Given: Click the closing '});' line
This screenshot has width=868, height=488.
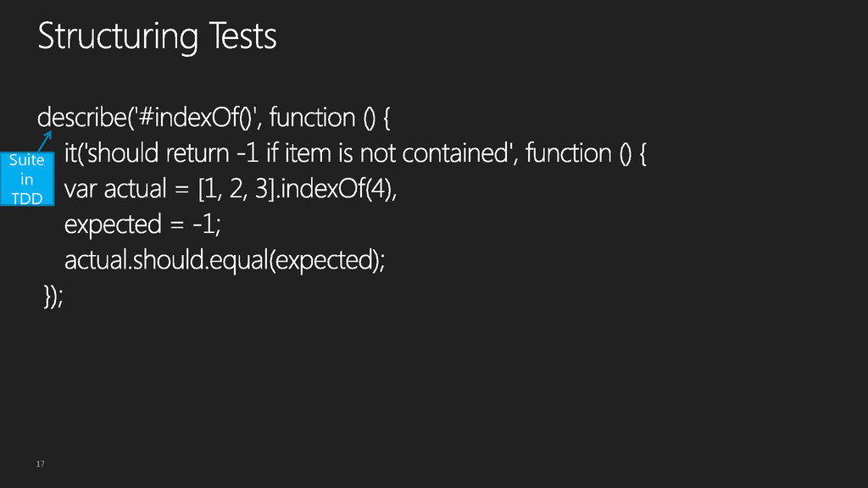Looking at the screenshot, I should click(x=53, y=296).
